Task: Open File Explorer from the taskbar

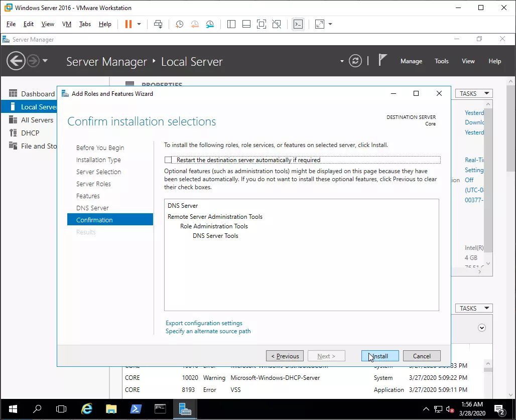Action: tap(111, 409)
